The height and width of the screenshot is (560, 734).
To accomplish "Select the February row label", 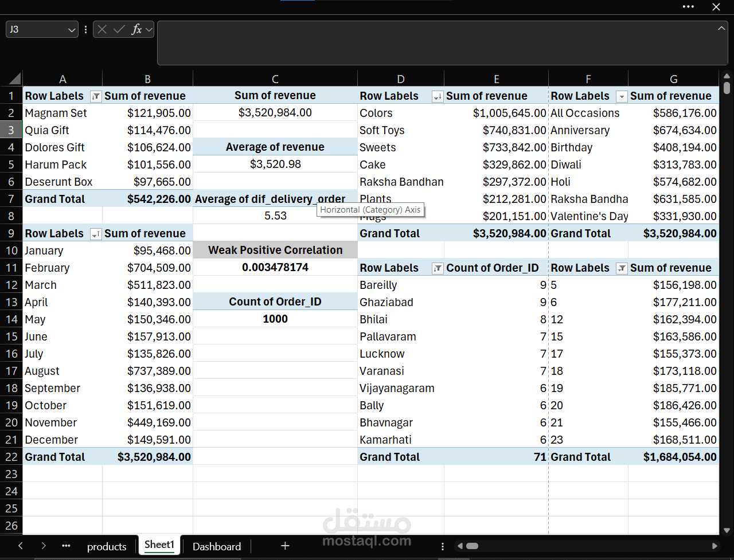I will [63, 268].
